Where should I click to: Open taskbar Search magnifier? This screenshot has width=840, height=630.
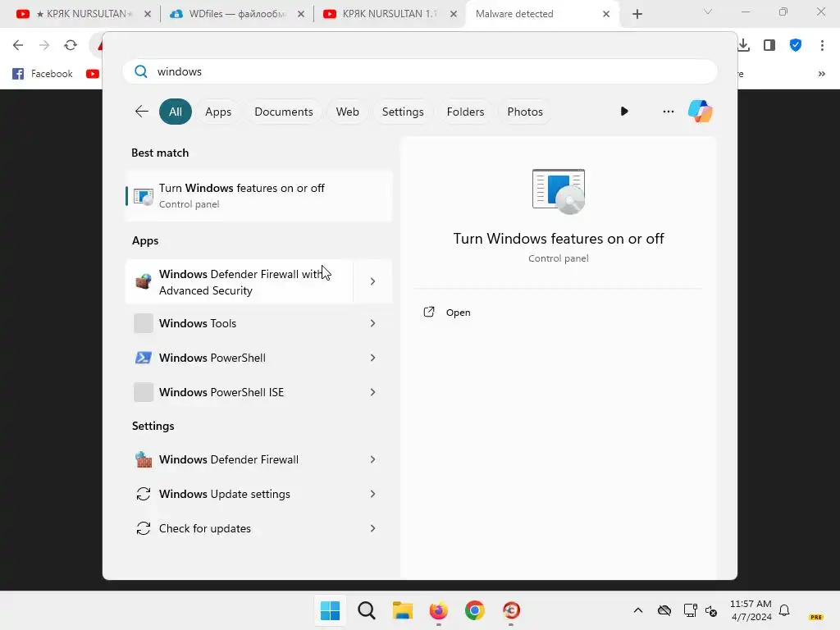click(367, 610)
